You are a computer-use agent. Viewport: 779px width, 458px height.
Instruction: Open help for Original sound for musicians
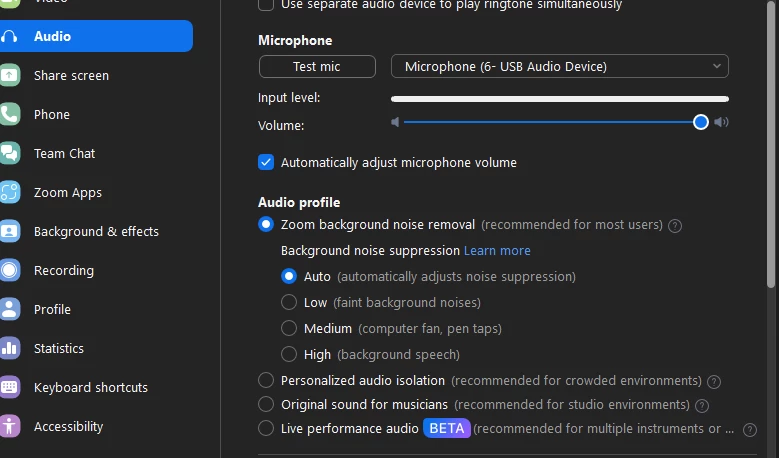click(702, 406)
